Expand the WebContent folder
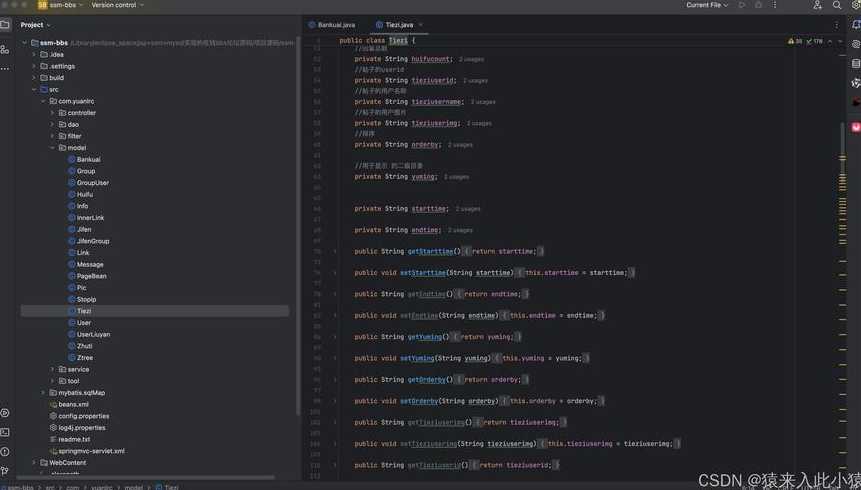The width and height of the screenshot is (861, 490). coord(34,463)
